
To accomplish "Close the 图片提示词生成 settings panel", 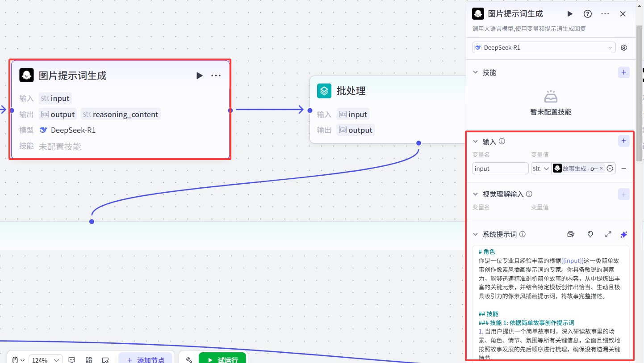I will 623,14.
